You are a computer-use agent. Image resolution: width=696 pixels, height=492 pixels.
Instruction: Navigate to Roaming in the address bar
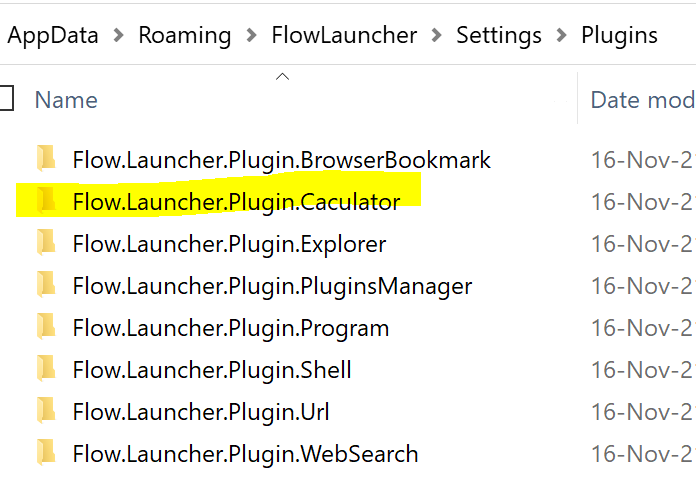(185, 36)
